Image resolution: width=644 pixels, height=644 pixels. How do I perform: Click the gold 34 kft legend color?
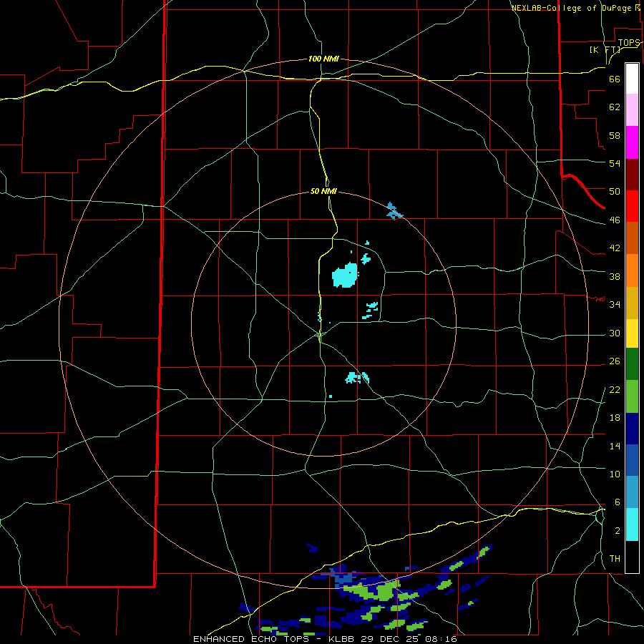(632, 303)
